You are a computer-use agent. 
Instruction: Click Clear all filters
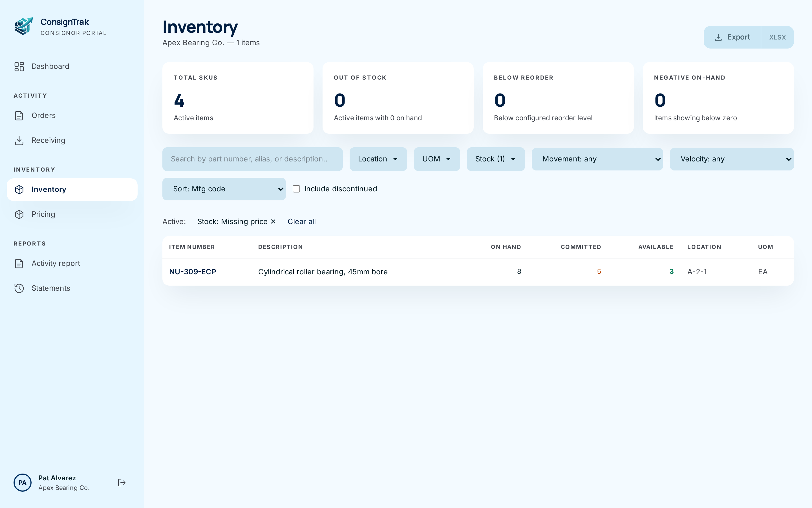pyautogui.click(x=301, y=222)
